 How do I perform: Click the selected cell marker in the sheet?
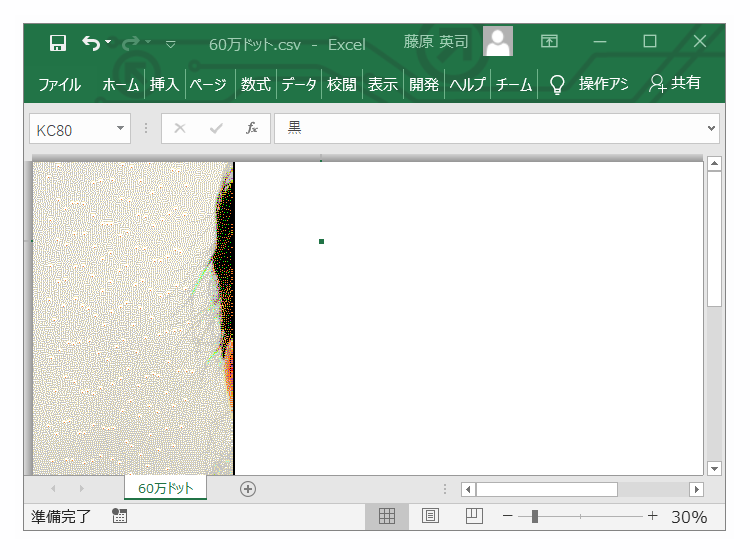click(x=321, y=242)
